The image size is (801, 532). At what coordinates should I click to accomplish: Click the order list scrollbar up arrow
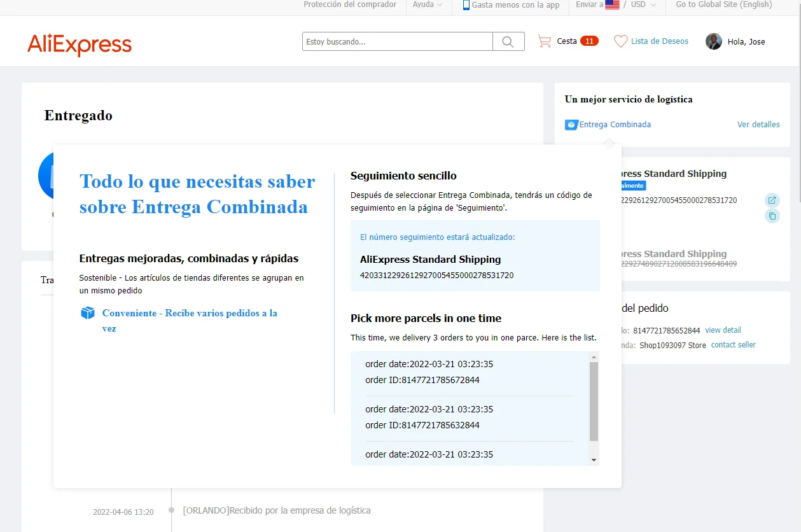594,356
